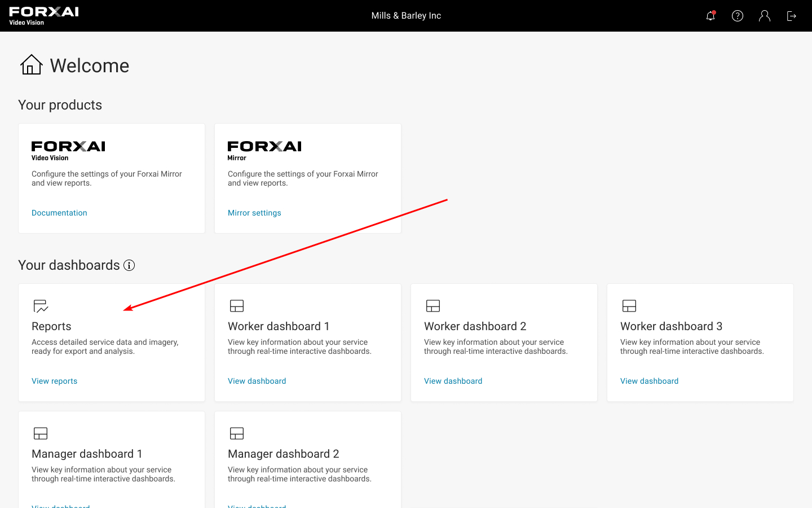The image size is (812, 508).
Task: Click the Your products heading
Action: (x=60, y=105)
